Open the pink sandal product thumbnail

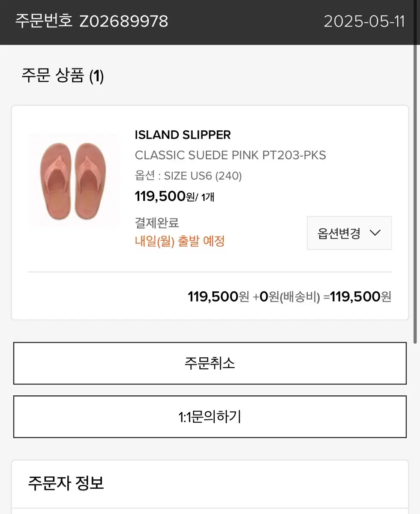(x=74, y=180)
